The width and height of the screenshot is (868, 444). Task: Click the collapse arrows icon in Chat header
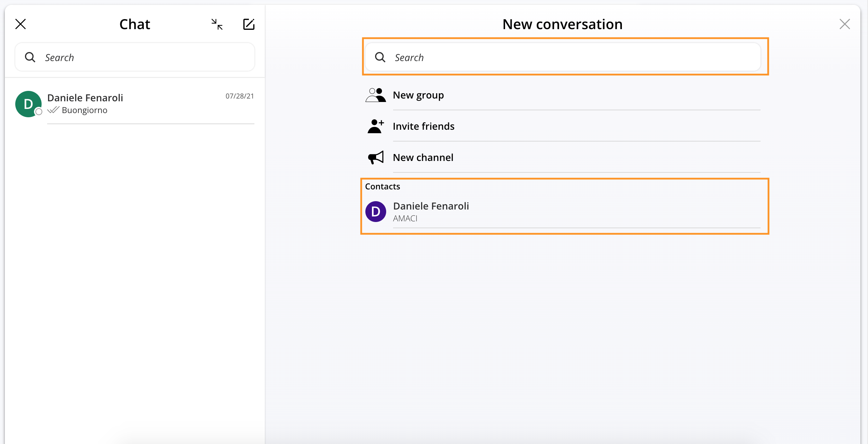click(217, 24)
